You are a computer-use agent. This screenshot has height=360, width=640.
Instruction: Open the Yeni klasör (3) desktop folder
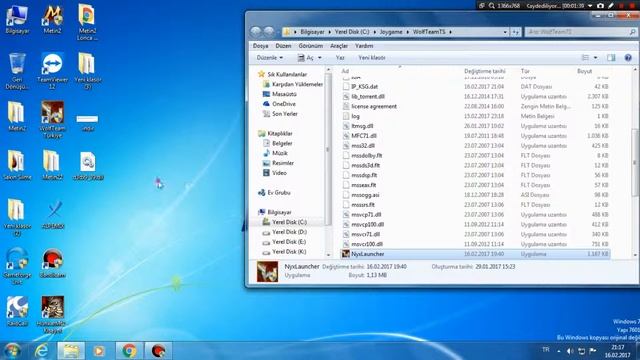87,71
